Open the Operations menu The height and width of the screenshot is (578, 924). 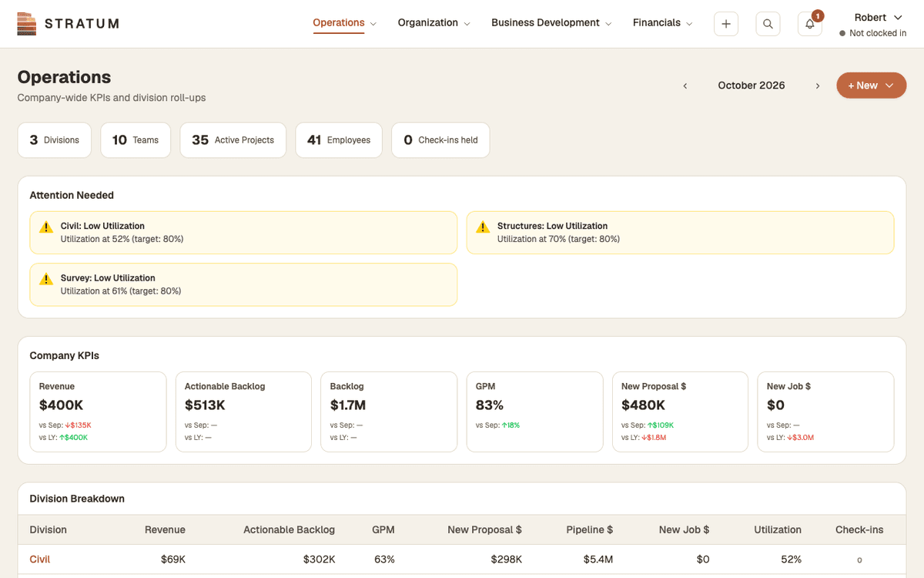click(345, 23)
